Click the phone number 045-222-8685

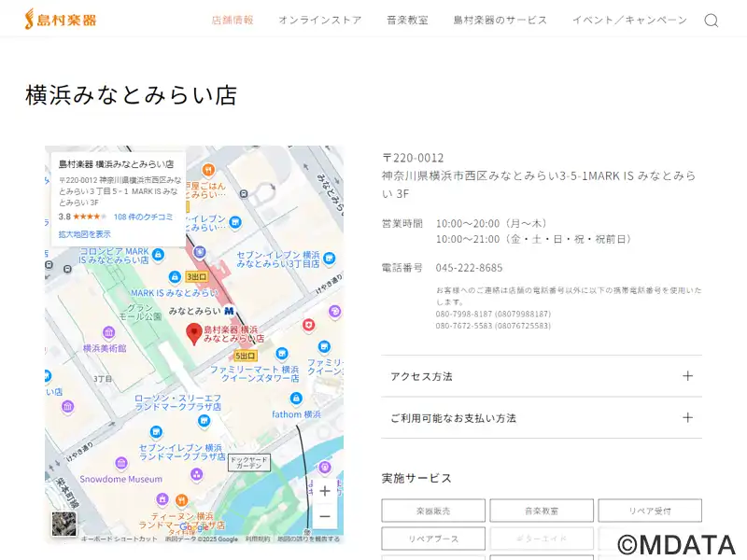coord(470,268)
